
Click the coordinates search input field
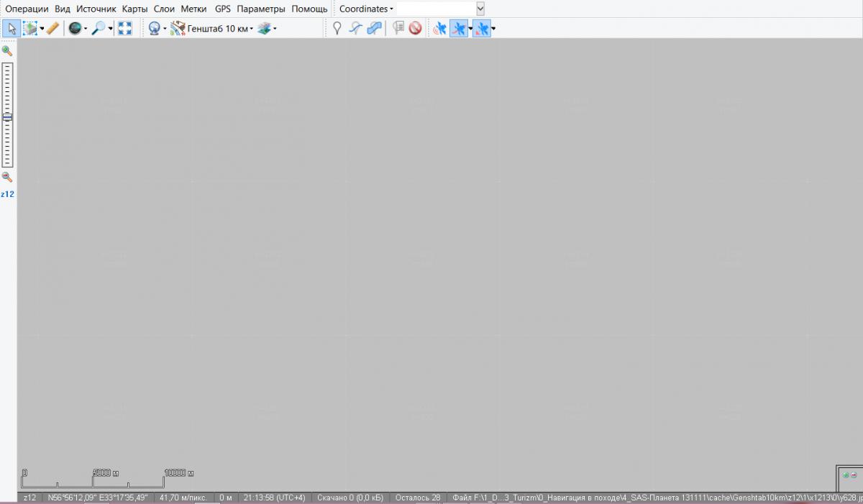tap(435, 9)
